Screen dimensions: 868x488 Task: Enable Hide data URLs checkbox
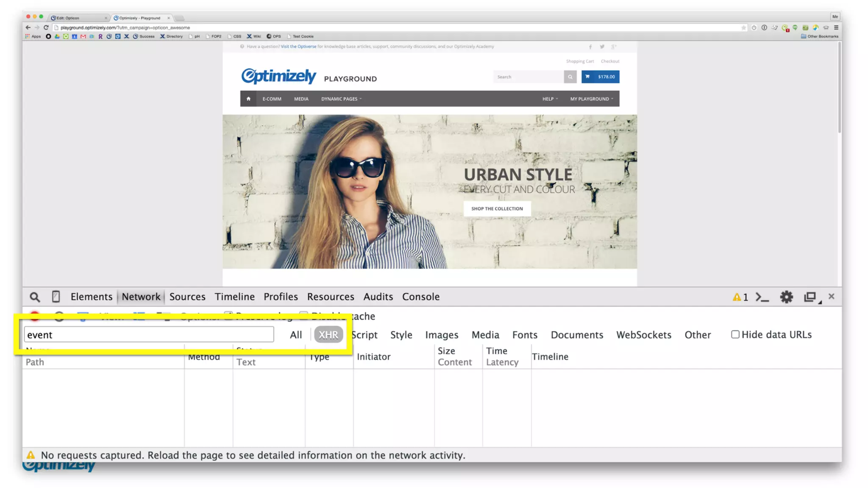tap(735, 334)
